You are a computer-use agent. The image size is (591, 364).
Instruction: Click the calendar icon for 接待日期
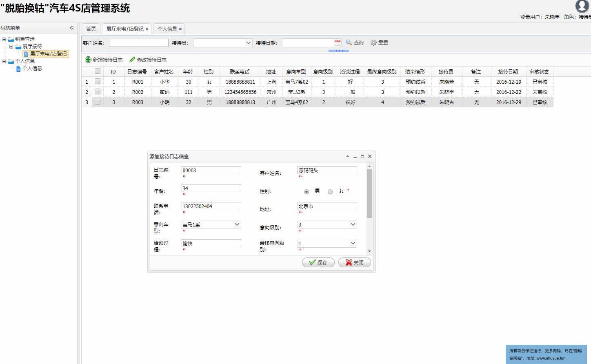338,43
